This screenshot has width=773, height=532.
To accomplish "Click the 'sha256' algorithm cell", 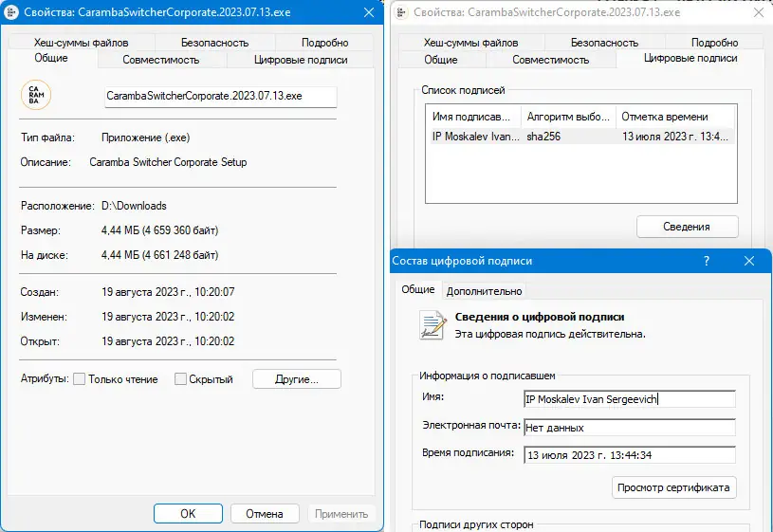I will pyautogui.click(x=543, y=137).
